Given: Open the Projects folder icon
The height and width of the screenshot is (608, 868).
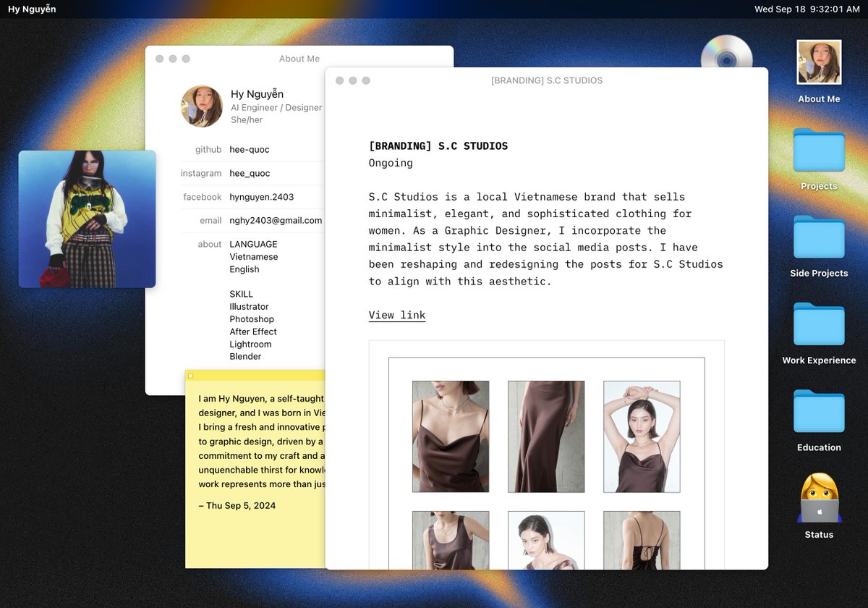Looking at the screenshot, I should (819, 150).
